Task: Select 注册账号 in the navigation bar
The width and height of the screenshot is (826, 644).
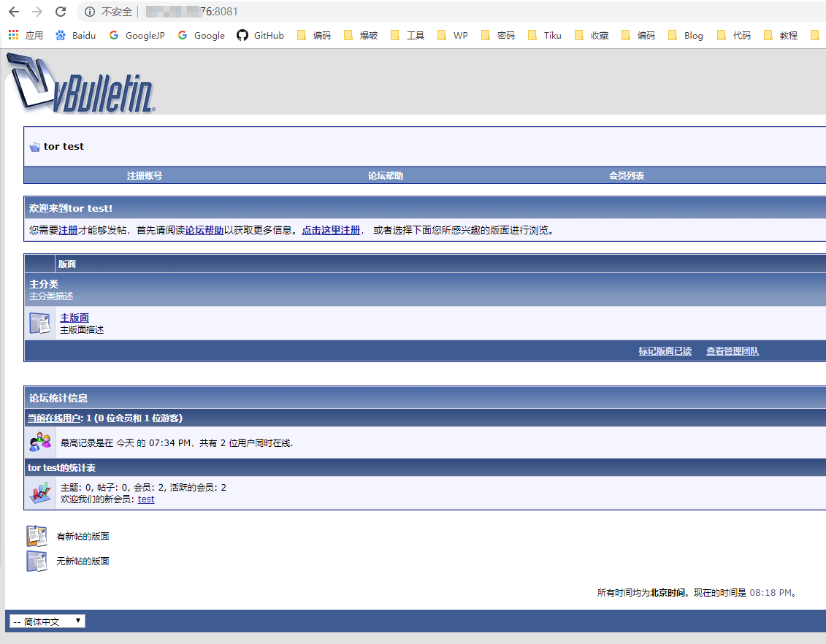Action: click(x=144, y=175)
